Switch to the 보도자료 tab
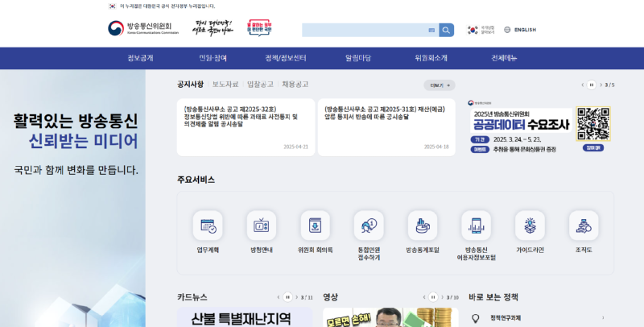Image resolution: width=644 pixels, height=327 pixels. click(x=225, y=85)
